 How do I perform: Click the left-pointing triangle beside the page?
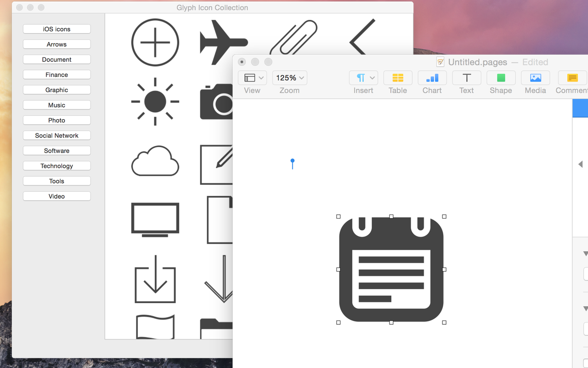click(x=580, y=164)
